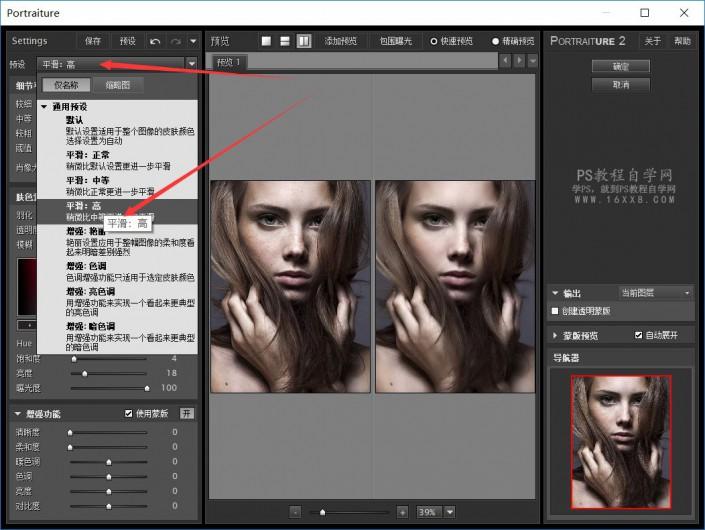
Task: Click the zoom out minus button
Action: pos(295,511)
